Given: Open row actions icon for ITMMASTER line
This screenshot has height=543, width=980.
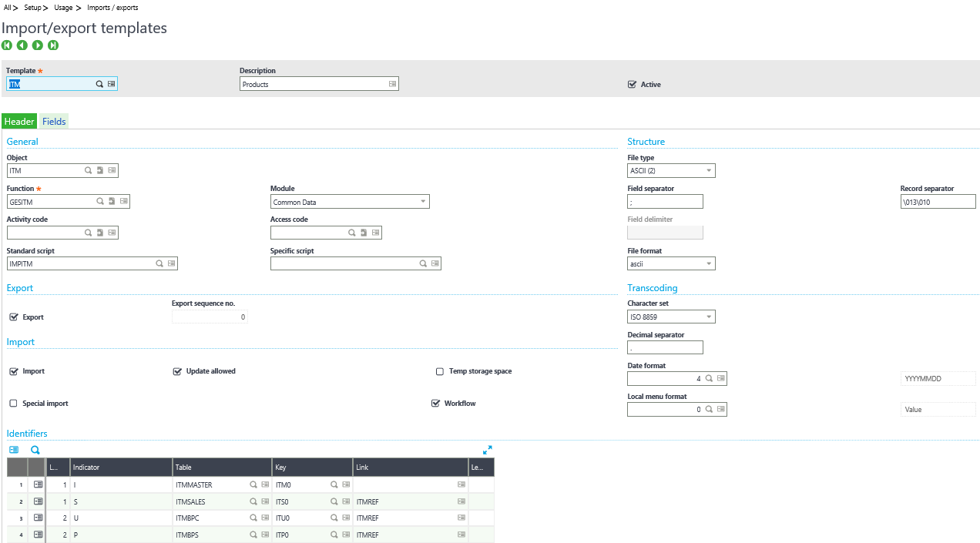Looking at the screenshot, I should pyautogui.click(x=38, y=485).
